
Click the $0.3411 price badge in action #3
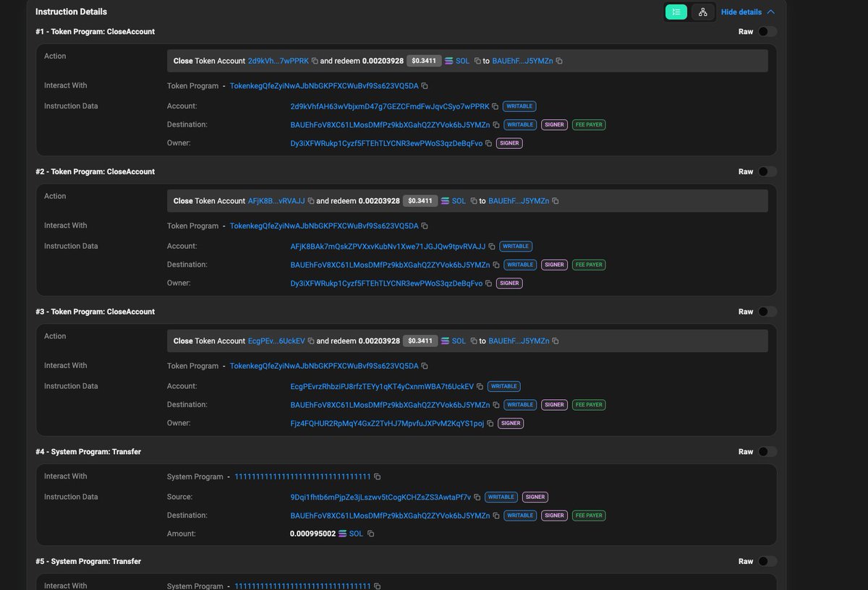420,341
